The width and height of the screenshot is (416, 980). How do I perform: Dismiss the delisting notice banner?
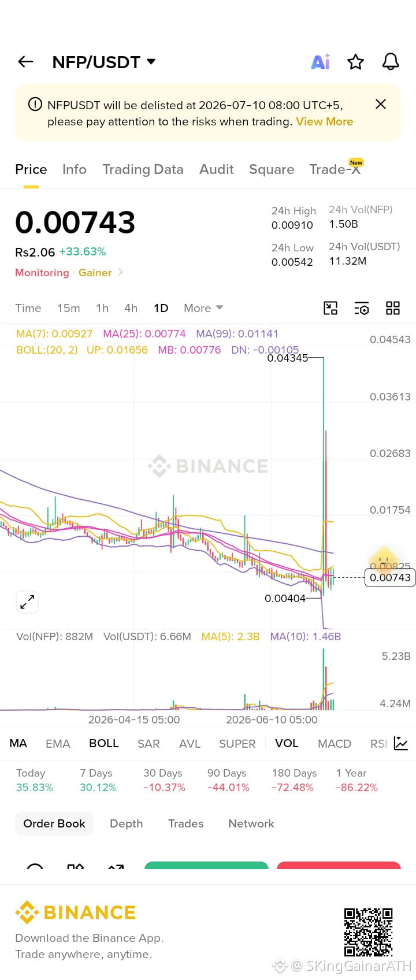(381, 104)
